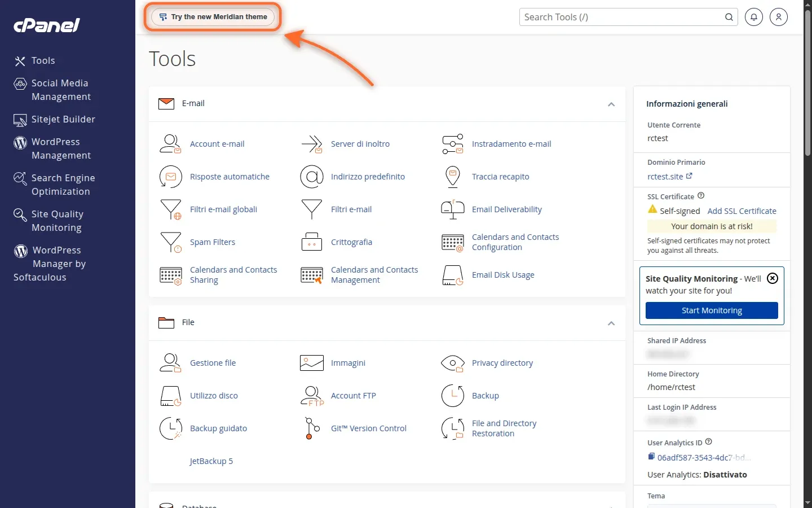The width and height of the screenshot is (812, 508).
Task: Click the Email Disk Usage icon
Action: coord(453,275)
